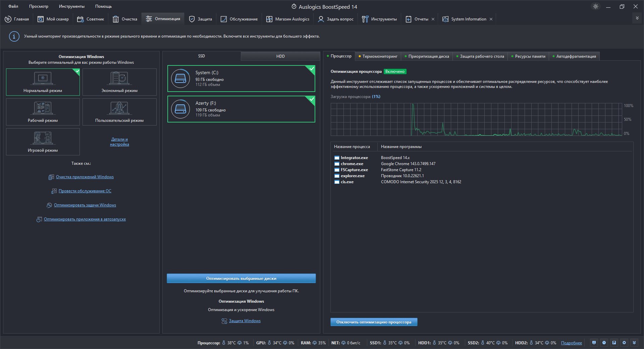644x349 pixels.
Task: Click the CPU load graph area
Action: coord(476,119)
